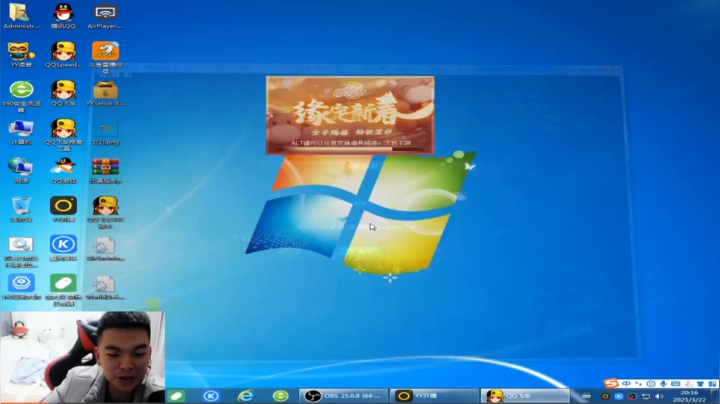720x404 pixels.
Task: Open QQ飞车 repair tool desktop icon
Action: (63, 134)
